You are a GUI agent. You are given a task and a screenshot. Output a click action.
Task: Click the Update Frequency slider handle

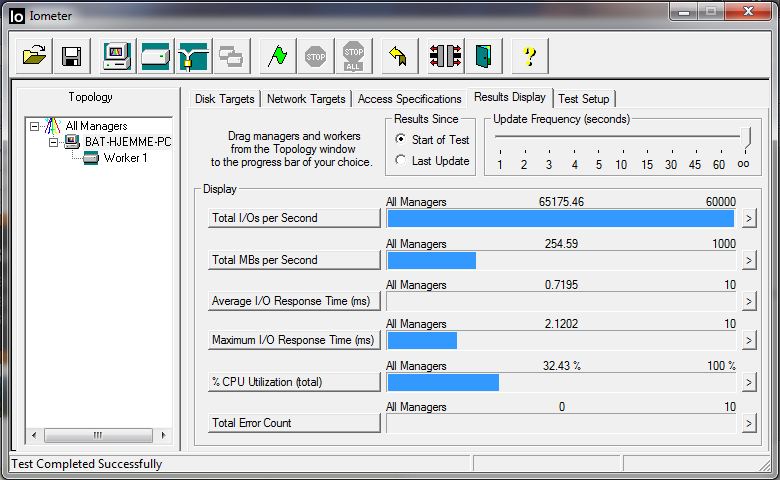point(745,138)
